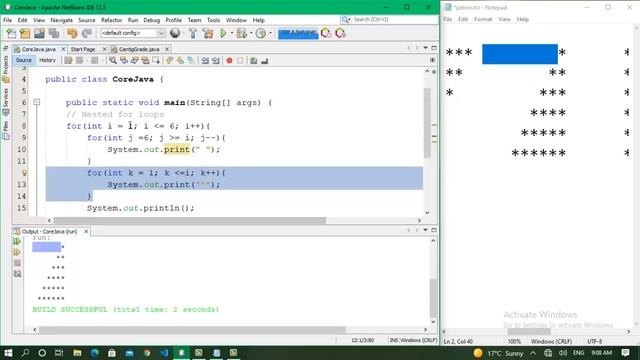
Task: Switch editor to Source view
Action: tap(24, 60)
